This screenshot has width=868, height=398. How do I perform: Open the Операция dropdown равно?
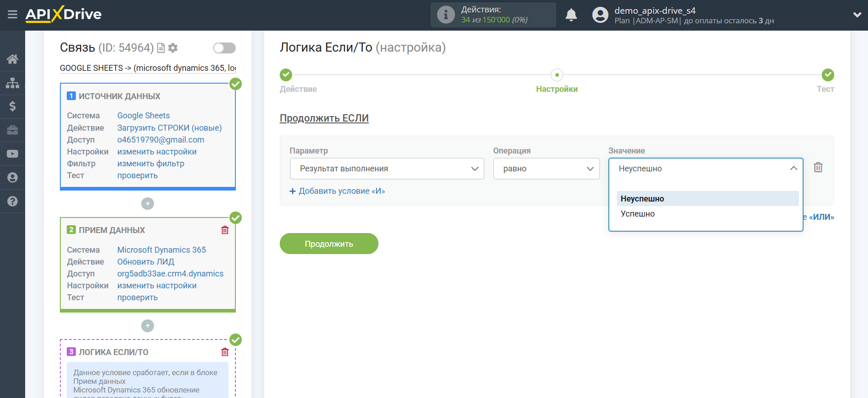pos(546,169)
